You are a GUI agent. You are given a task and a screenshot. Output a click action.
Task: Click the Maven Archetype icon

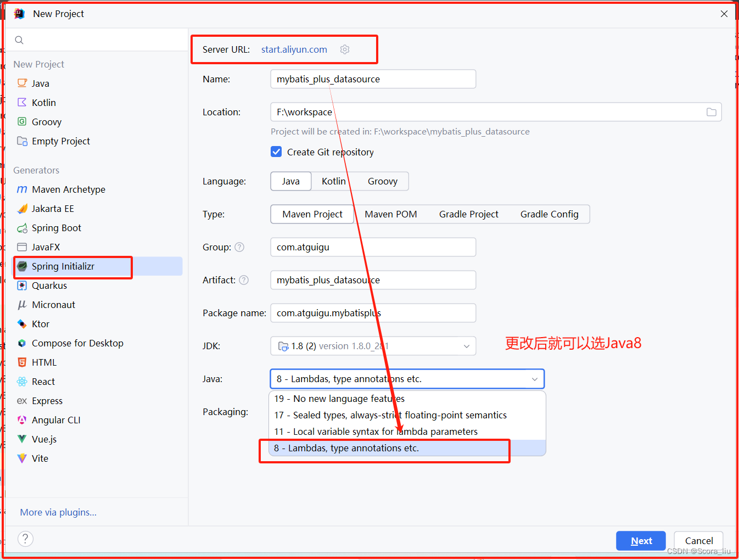(x=22, y=189)
